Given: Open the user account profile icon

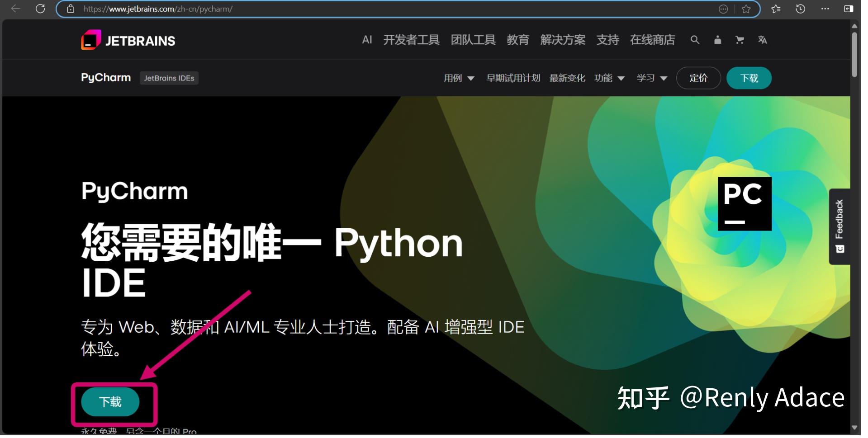Looking at the screenshot, I should click(717, 40).
